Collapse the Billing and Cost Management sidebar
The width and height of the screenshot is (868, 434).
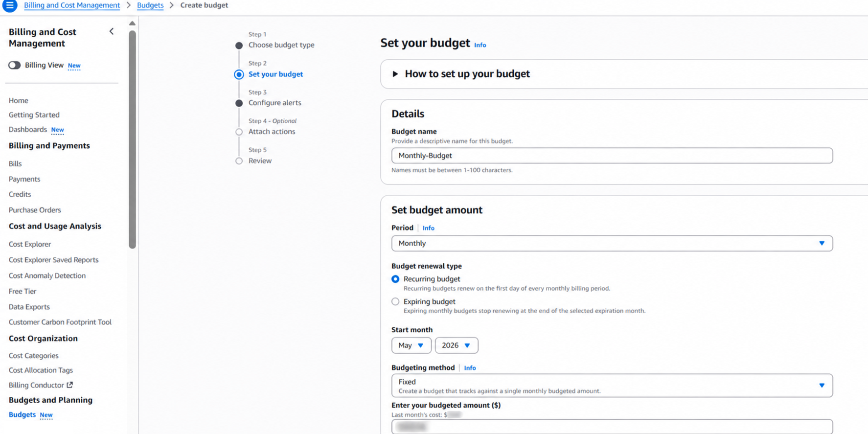(x=112, y=32)
